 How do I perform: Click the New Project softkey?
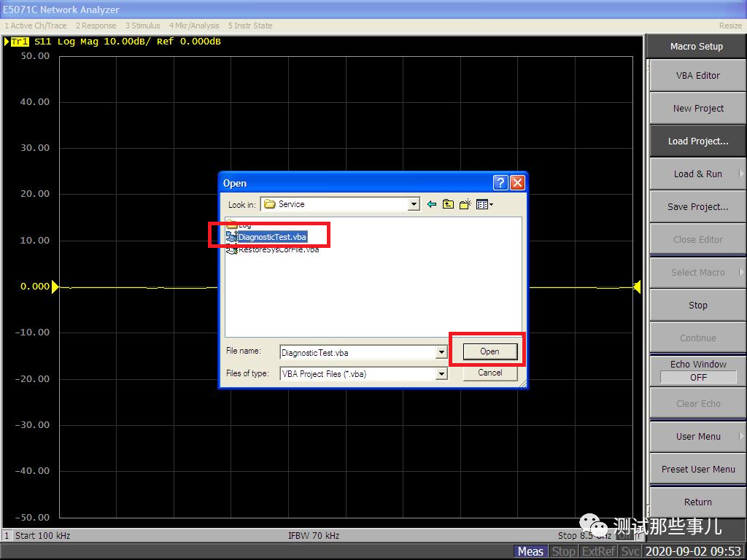tap(697, 108)
